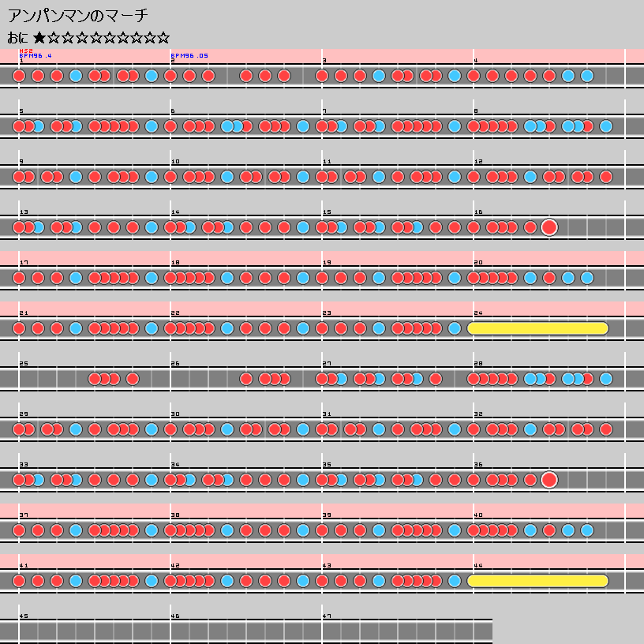Select the measure number 25 marker

pos(24,364)
